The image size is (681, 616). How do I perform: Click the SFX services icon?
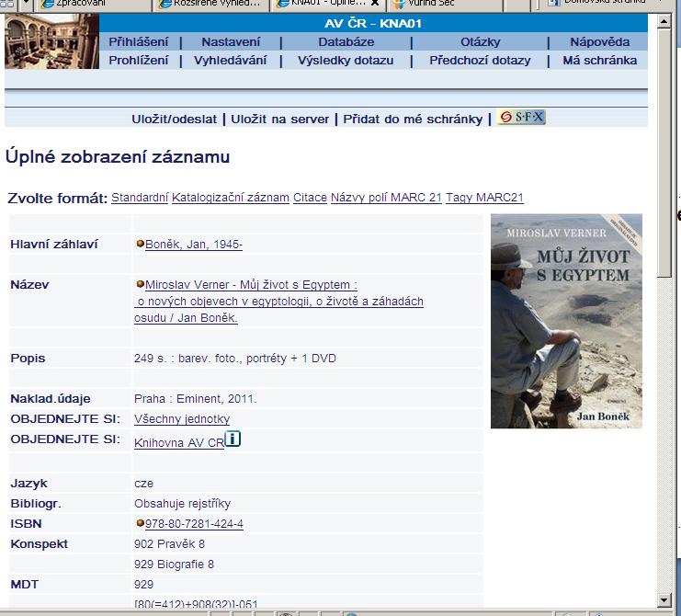pyautogui.click(x=521, y=117)
